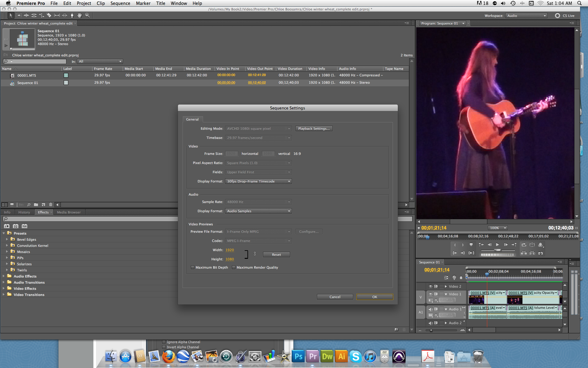Toggle the Video 1 track lock box
The image size is (588, 368).
[442, 294]
